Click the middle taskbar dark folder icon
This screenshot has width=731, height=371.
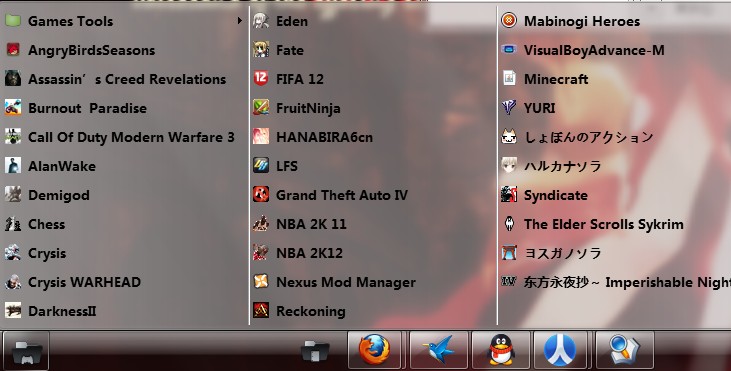tap(315, 350)
